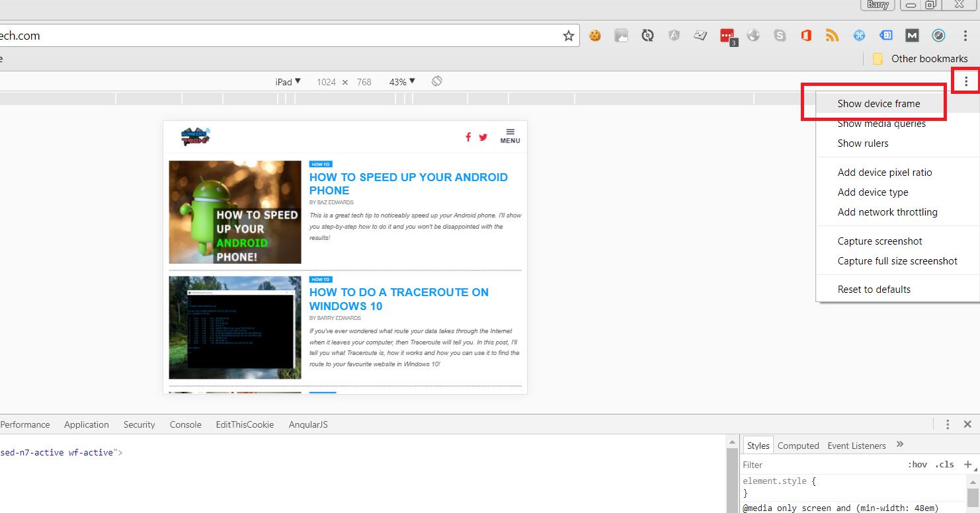
Task: Open Chrome's three-dot main menu
Action: point(966,36)
